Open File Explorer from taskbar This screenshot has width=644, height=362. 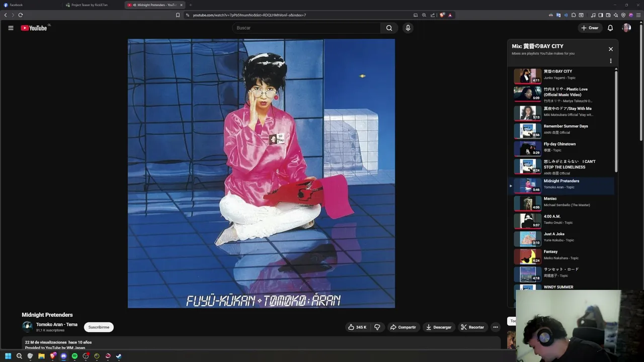coord(41,356)
